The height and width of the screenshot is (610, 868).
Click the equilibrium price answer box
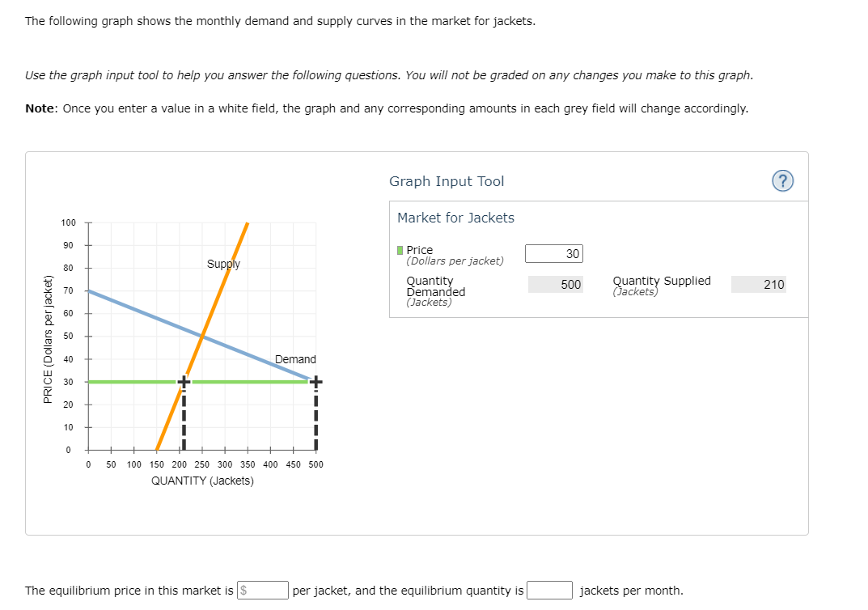pos(263,590)
